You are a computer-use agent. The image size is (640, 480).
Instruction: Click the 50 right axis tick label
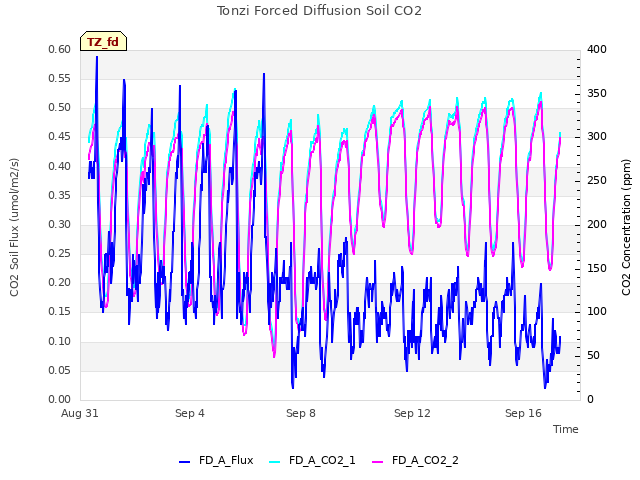click(593, 356)
